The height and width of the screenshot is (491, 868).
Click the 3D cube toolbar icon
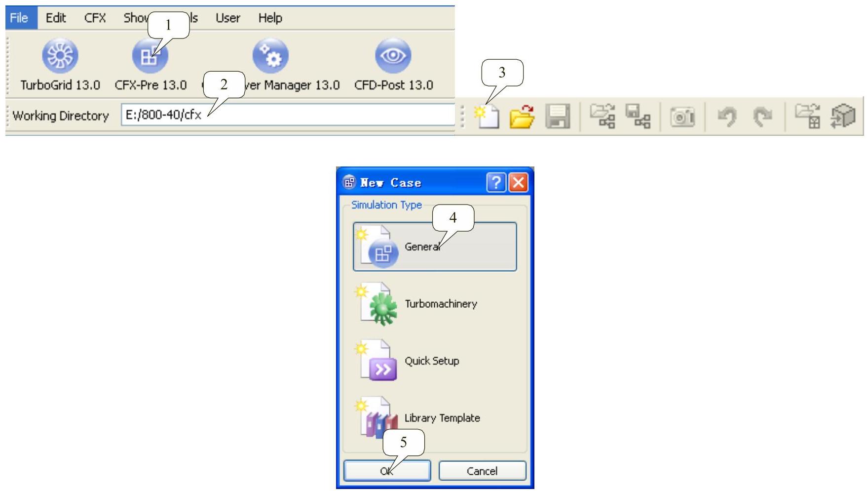(x=843, y=117)
